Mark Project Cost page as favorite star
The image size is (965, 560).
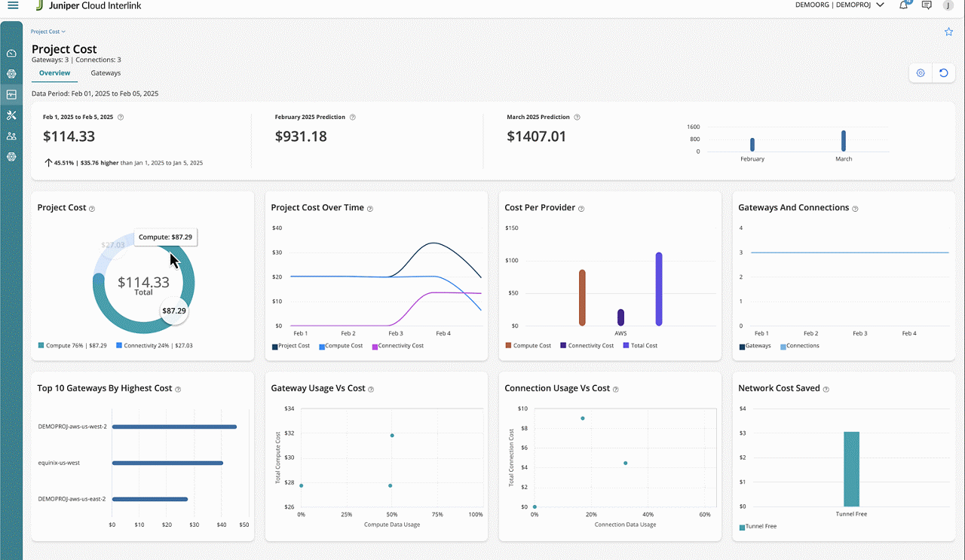tap(948, 32)
